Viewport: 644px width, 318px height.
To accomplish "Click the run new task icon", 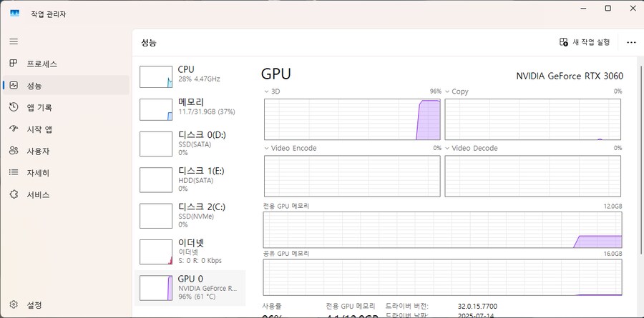I will click(564, 42).
